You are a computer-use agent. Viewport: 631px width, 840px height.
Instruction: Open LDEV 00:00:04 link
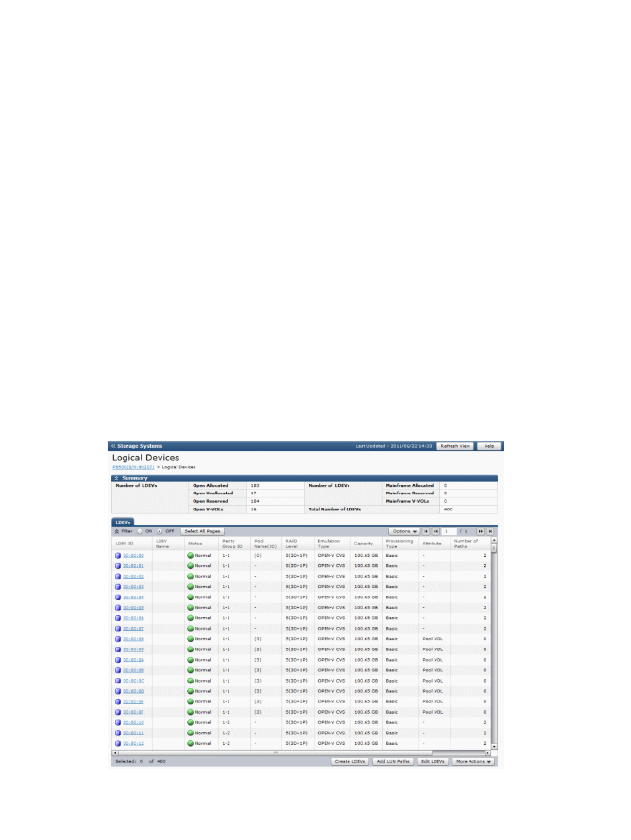(133, 597)
